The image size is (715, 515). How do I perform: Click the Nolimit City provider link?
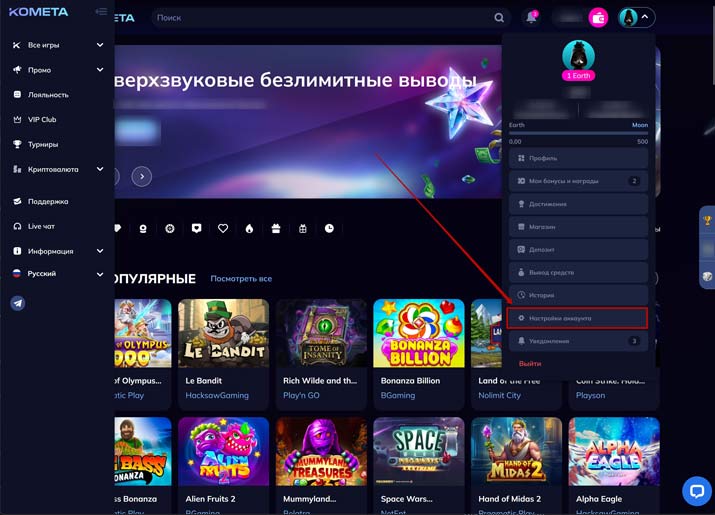click(499, 395)
